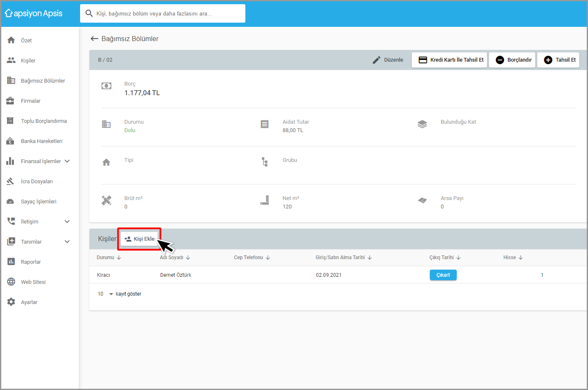This screenshot has height=390, width=588.
Task: Click the Borç money icon
Action: point(107,86)
